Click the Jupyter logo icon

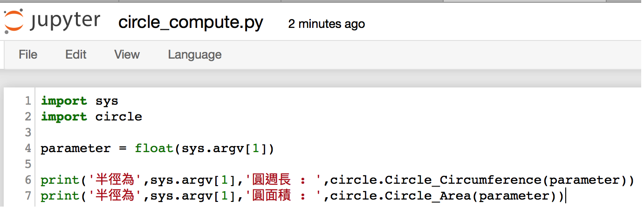pyautogui.click(x=14, y=22)
